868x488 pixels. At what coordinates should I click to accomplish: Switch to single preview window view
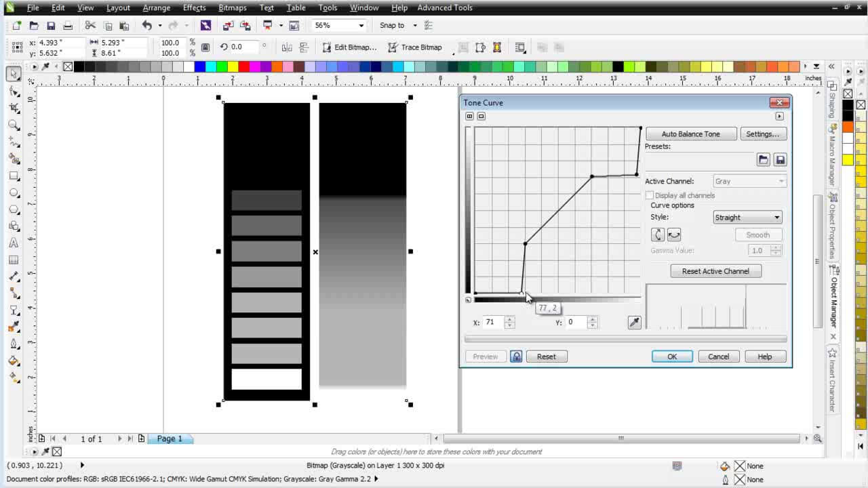(x=481, y=117)
